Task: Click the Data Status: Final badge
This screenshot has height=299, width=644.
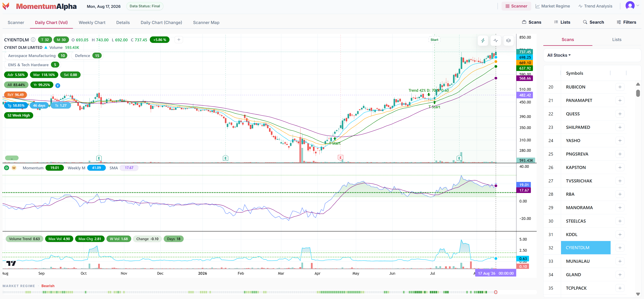Action: (145, 6)
